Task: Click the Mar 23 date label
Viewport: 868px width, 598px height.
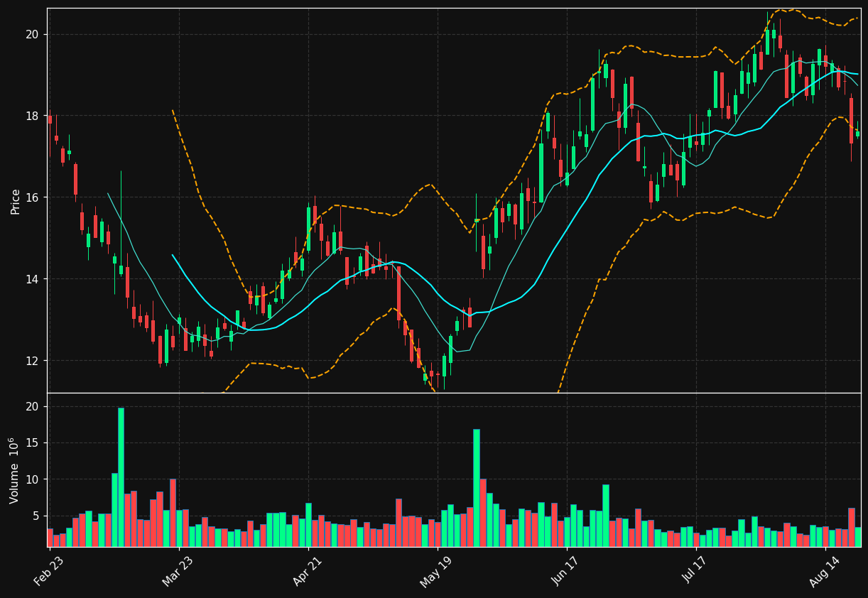Action: coord(178,572)
